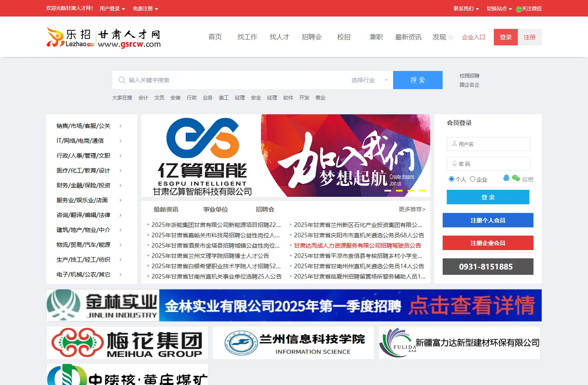Click the search magnifier icon in keyword box

click(x=122, y=80)
